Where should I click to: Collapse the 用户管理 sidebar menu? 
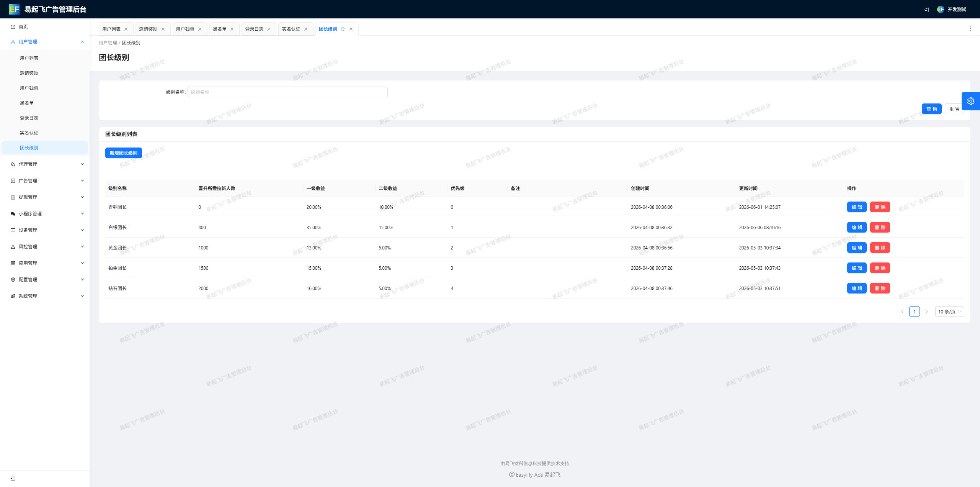(45, 42)
